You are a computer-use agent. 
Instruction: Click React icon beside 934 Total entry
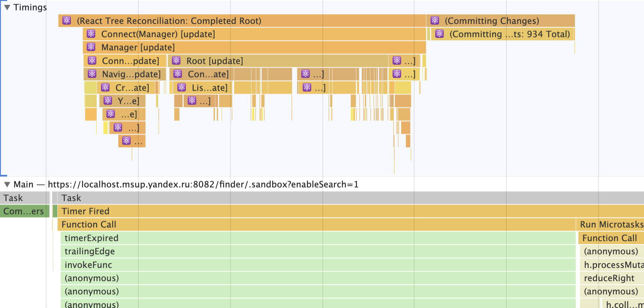pyautogui.click(x=439, y=34)
